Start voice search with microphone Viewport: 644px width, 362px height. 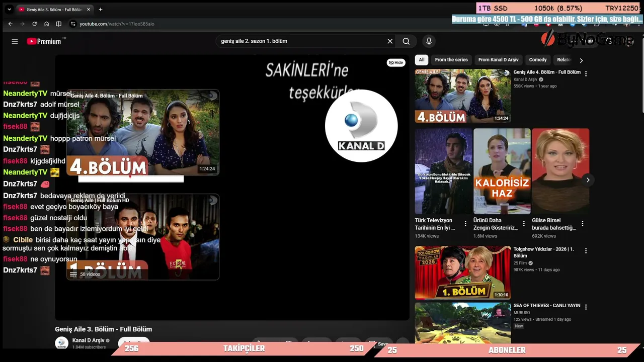pos(429,41)
